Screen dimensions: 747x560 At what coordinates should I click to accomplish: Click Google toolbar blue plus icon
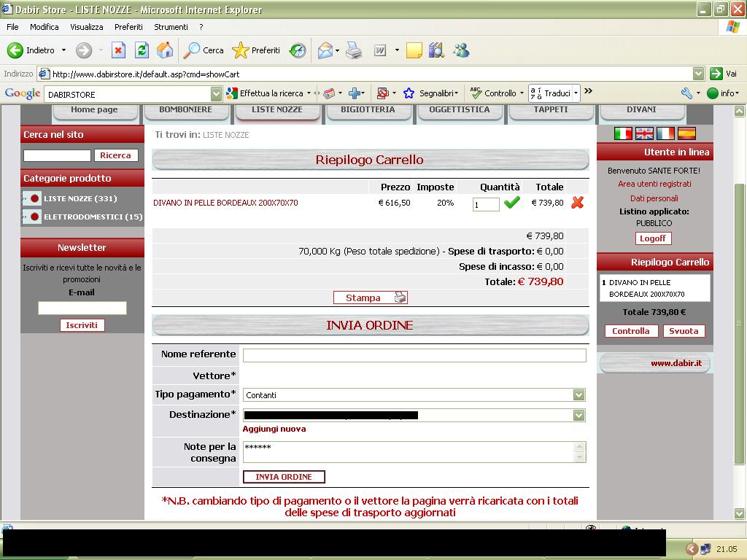tap(355, 93)
